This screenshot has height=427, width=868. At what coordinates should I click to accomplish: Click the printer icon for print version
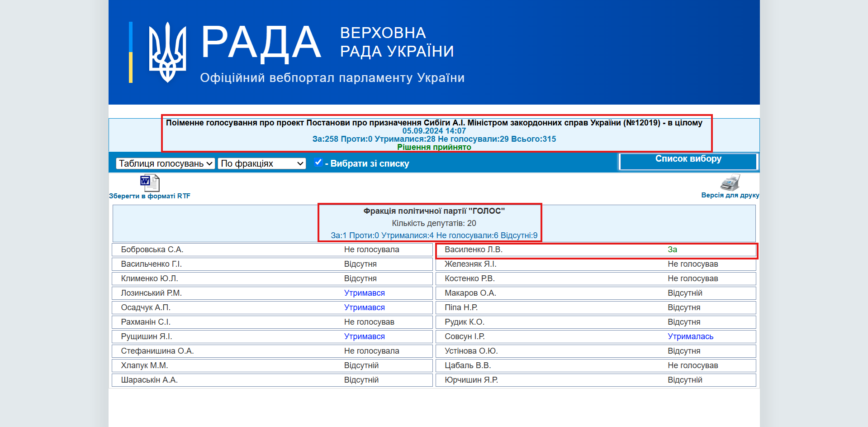730,182
